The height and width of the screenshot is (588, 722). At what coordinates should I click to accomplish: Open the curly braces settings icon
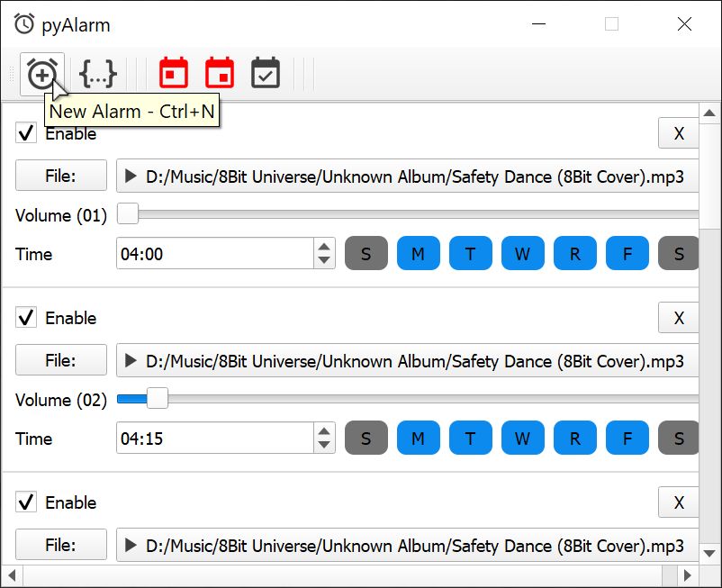point(98,74)
